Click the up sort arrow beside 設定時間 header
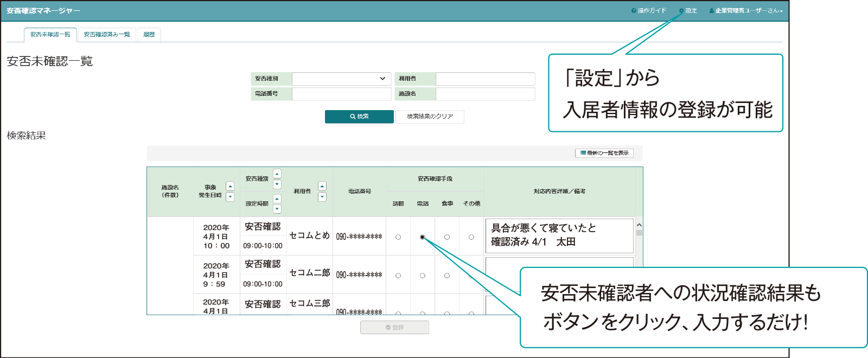Image resolution: width=868 pixels, height=358 pixels. pyautogui.click(x=277, y=199)
